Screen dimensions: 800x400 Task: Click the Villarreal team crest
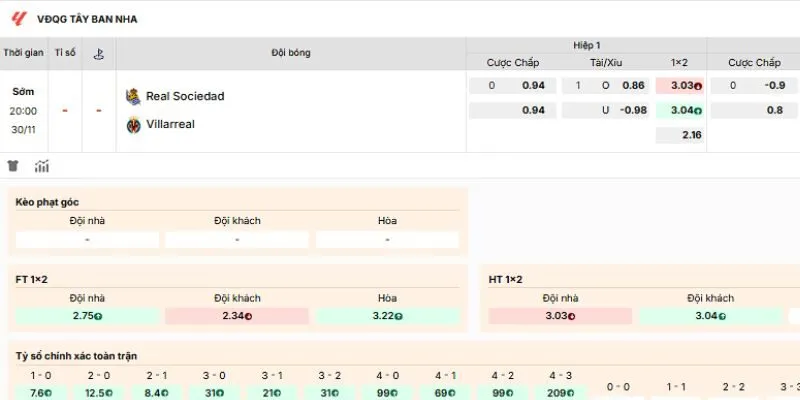tap(134, 124)
